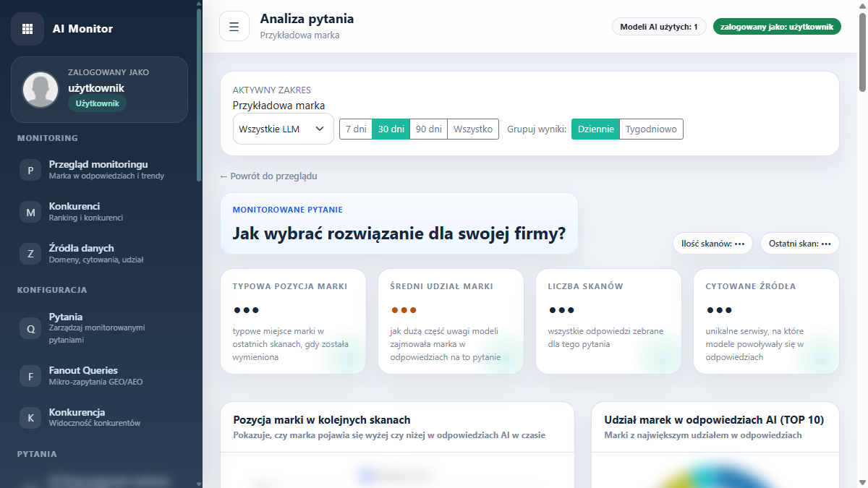
Task: Click the P icon for Przegląd monitoringu
Action: point(30,171)
